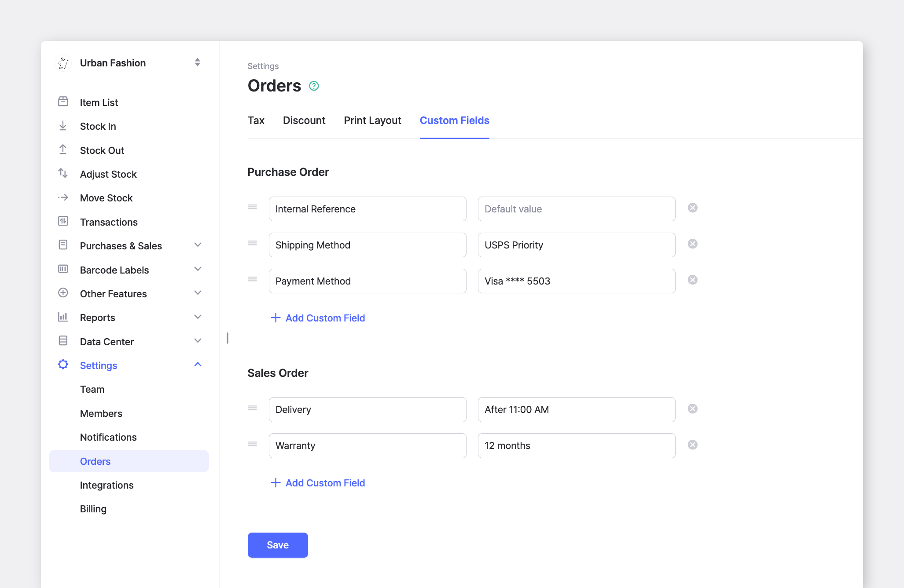Add Custom Field under Purchase Order
This screenshot has width=904, height=588.
coord(318,318)
